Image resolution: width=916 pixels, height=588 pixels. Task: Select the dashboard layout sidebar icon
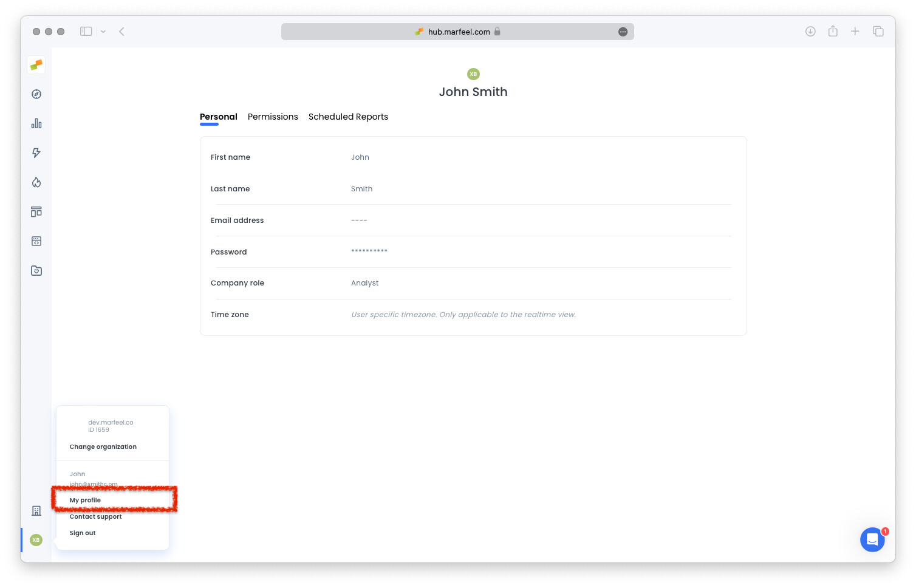36,211
